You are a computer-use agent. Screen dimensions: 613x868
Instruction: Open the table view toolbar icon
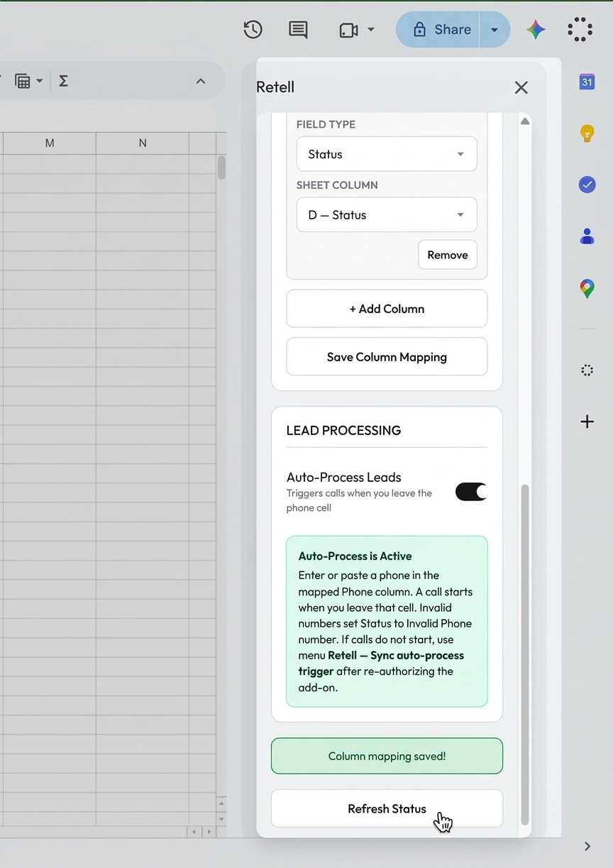pos(23,81)
